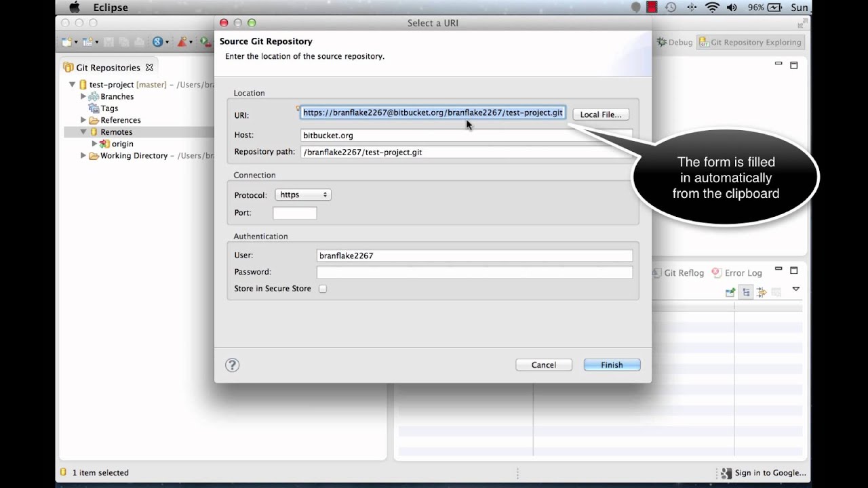
Task: Click the volume icon in menu bar
Action: 732,7
